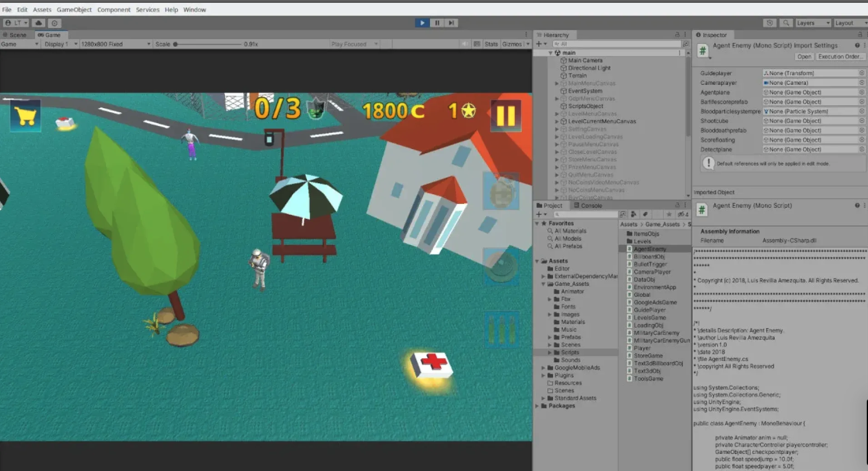Image resolution: width=868 pixels, height=471 pixels.
Task: Open the Project plus create dropdown
Action: click(541, 215)
